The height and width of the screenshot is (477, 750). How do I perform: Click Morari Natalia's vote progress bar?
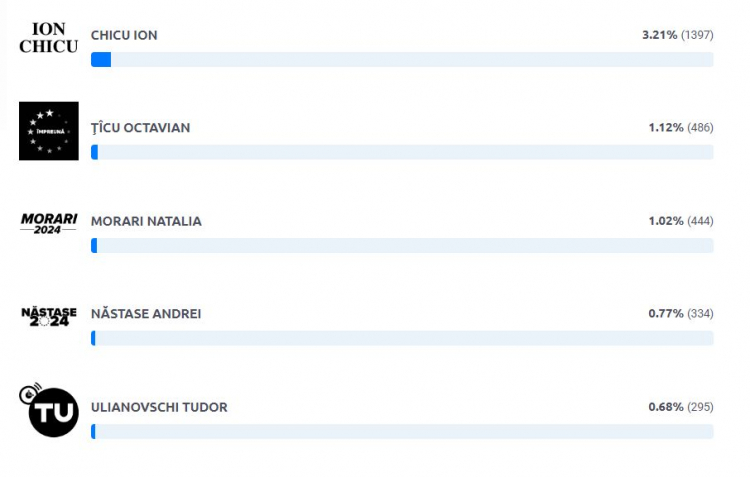coord(402,245)
